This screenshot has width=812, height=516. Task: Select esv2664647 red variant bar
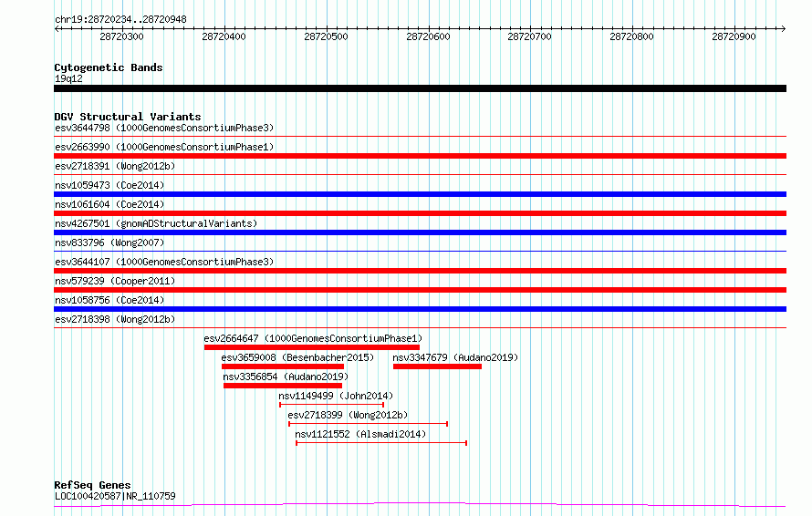pos(312,347)
